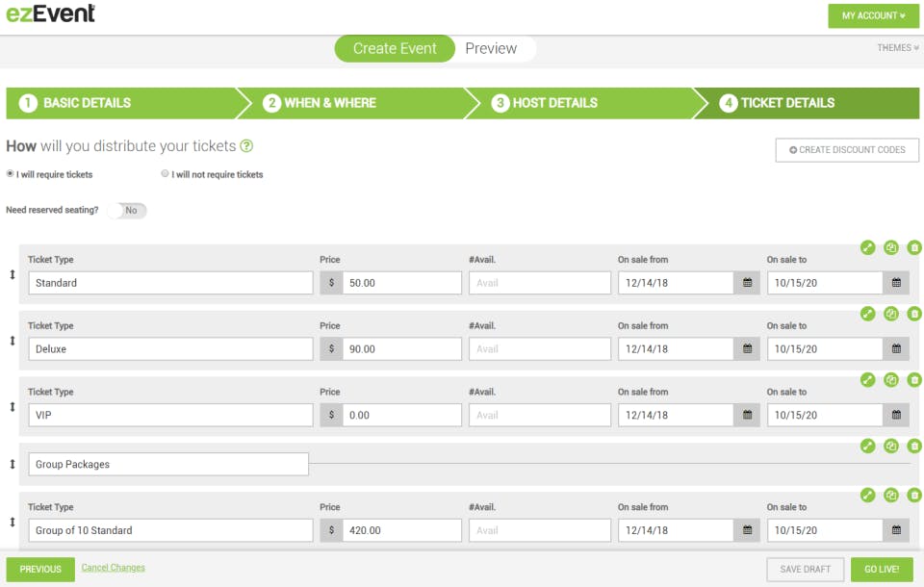924x587 pixels.
Task: Click the edit icon for VIP ticket
Action: (867, 379)
